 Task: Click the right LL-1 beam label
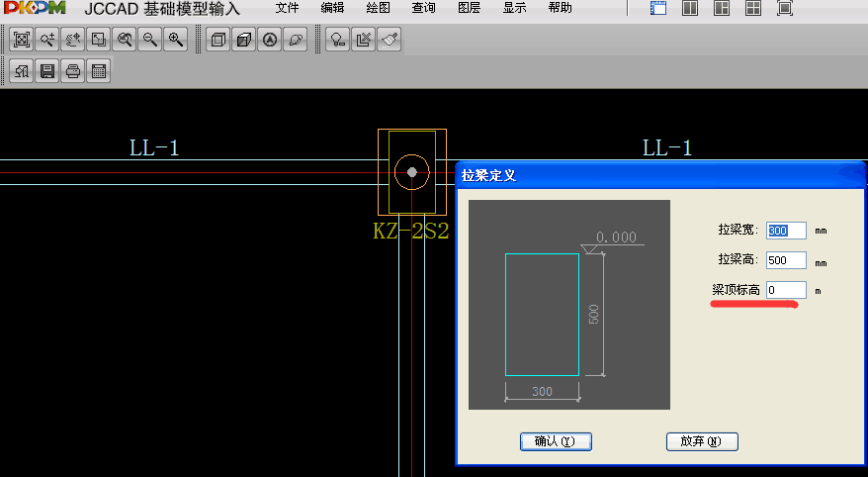[x=667, y=147]
